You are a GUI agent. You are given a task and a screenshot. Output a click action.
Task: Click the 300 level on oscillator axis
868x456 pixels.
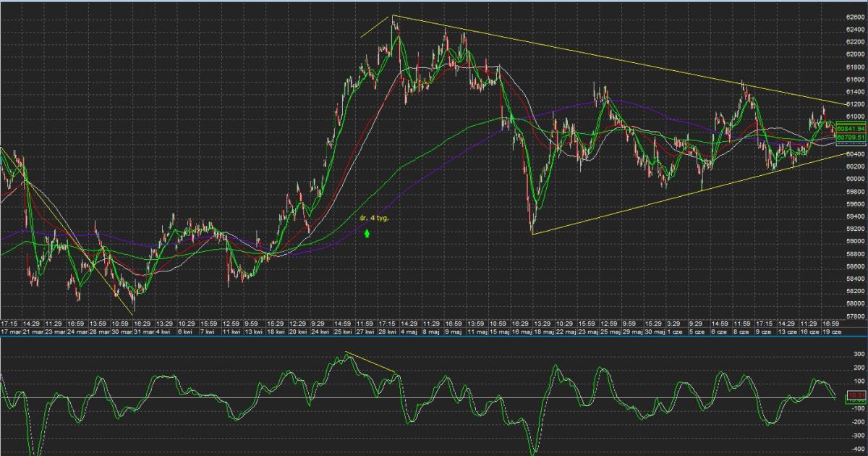859,354
